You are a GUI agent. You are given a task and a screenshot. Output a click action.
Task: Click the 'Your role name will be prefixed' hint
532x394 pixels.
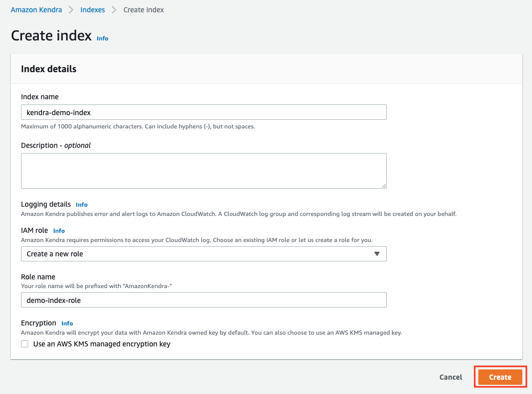(x=96, y=286)
